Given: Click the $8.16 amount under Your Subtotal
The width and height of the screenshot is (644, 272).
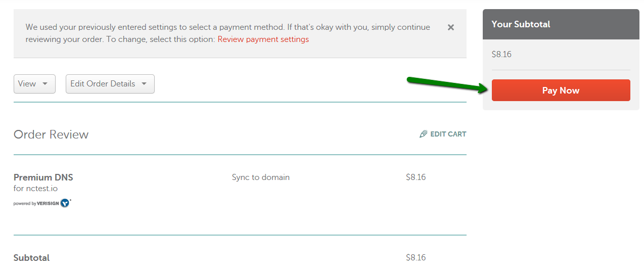Looking at the screenshot, I should click(x=501, y=55).
